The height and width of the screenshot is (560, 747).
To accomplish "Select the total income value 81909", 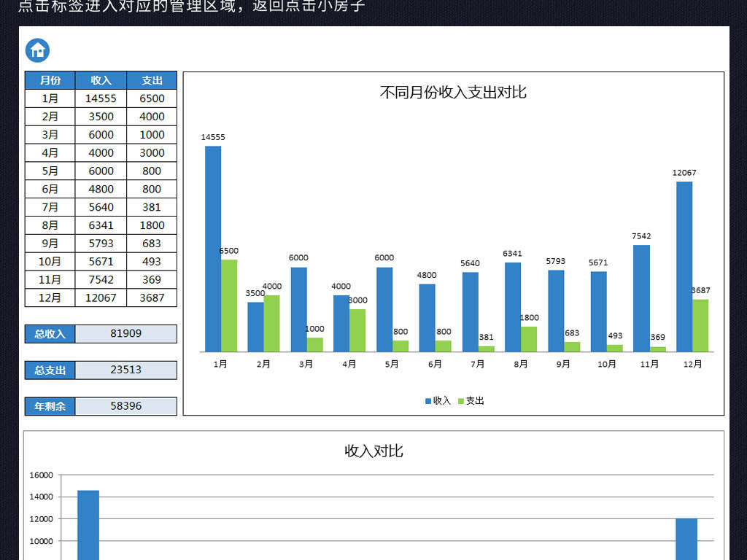I will point(126,334).
